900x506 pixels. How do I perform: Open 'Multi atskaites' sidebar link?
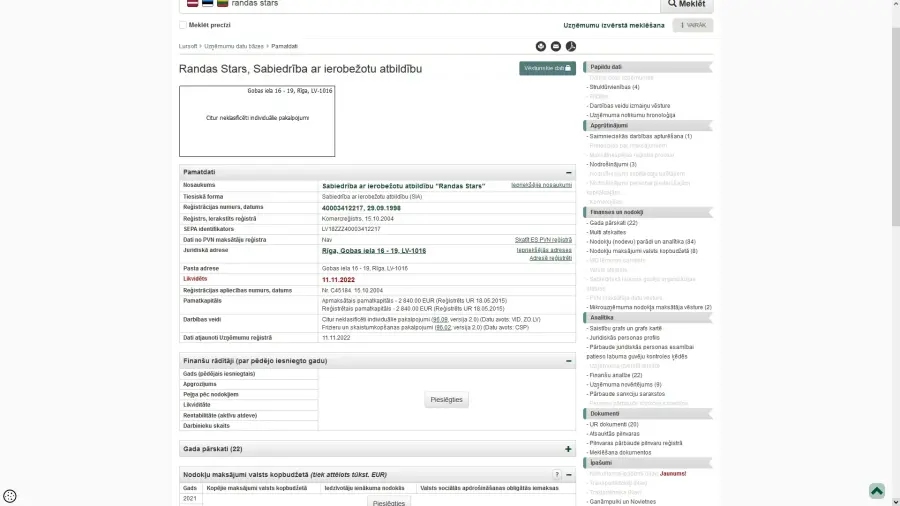click(607, 233)
